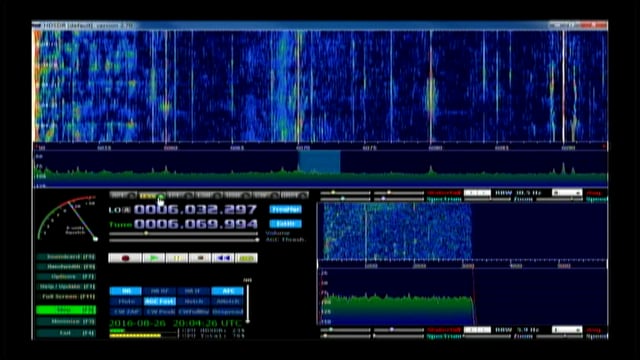Image resolution: width=640 pixels, height=360 pixels.
Task: Click the square Stop playback button
Action: tap(200, 258)
